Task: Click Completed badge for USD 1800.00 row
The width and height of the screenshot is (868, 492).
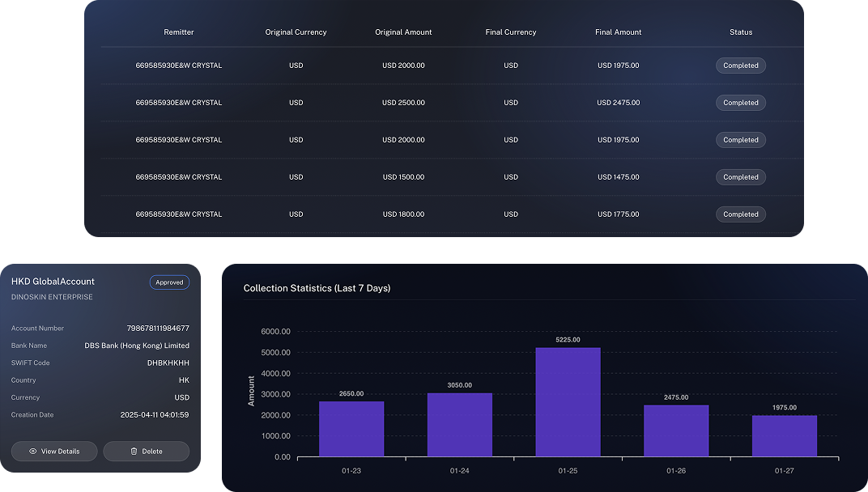Action: click(x=740, y=214)
